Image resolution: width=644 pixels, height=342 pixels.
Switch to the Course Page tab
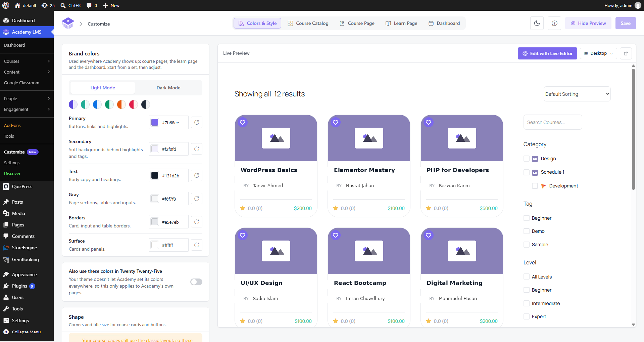(357, 23)
